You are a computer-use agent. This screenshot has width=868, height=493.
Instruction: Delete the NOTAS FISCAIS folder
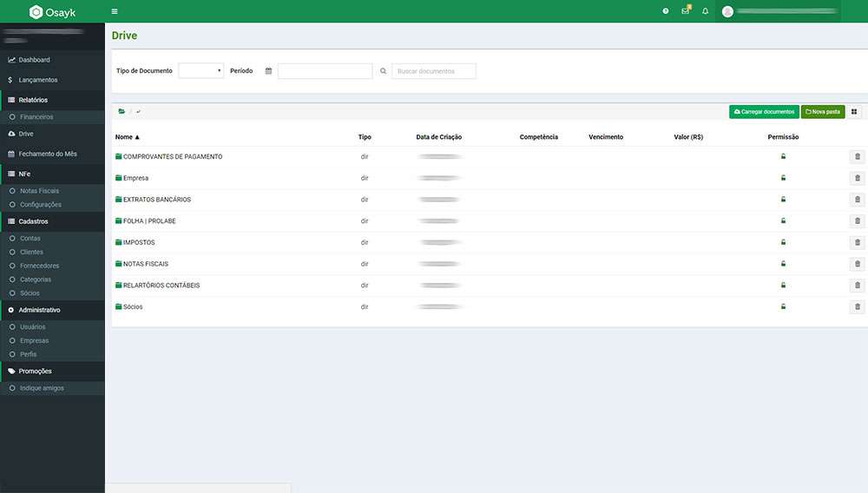click(857, 264)
